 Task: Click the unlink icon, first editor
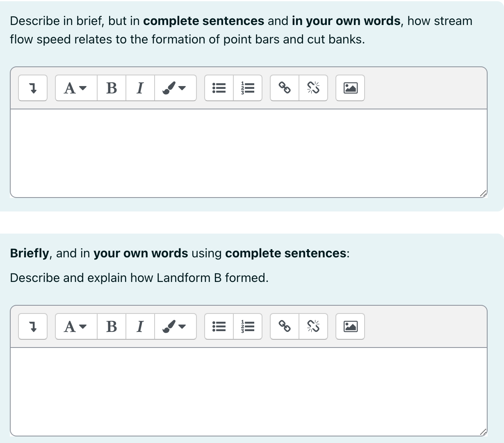pyautogui.click(x=313, y=88)
